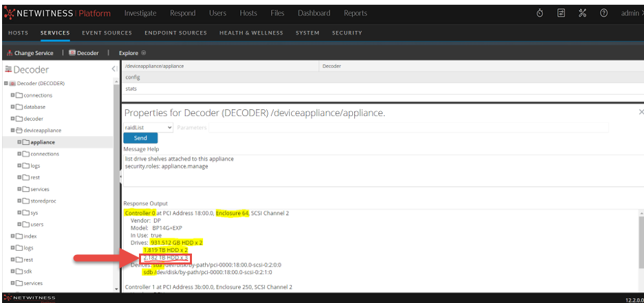Select the stats row
Image resolution: width=644 pixels, height=303 pixels.
click(383, 89)
